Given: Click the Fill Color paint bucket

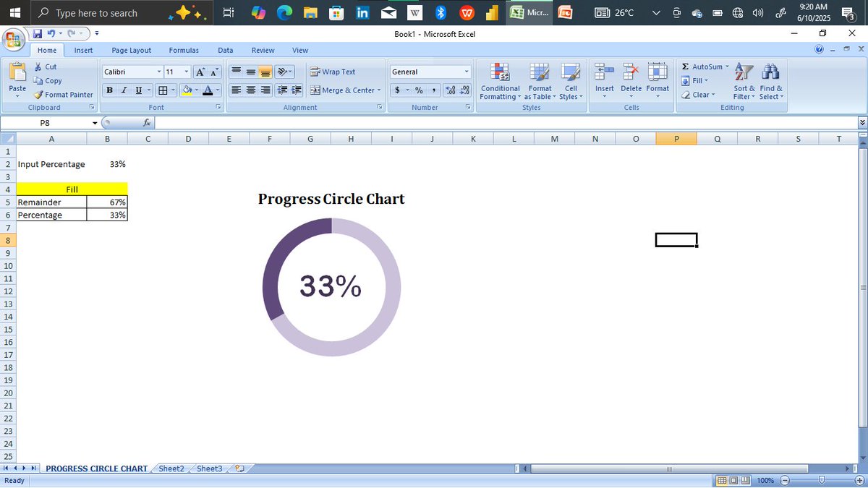Looking at the screenshot, I should click(186, 90).
